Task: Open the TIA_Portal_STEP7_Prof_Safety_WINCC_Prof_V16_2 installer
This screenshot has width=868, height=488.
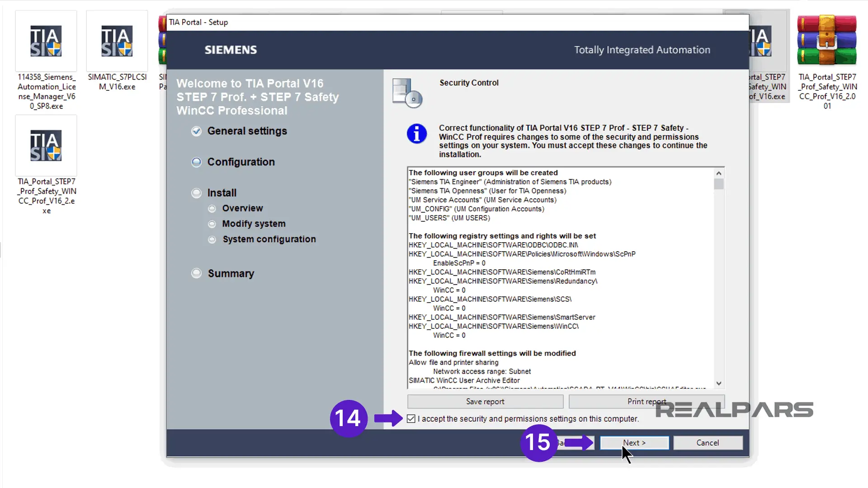Action: tap(46, 145)
